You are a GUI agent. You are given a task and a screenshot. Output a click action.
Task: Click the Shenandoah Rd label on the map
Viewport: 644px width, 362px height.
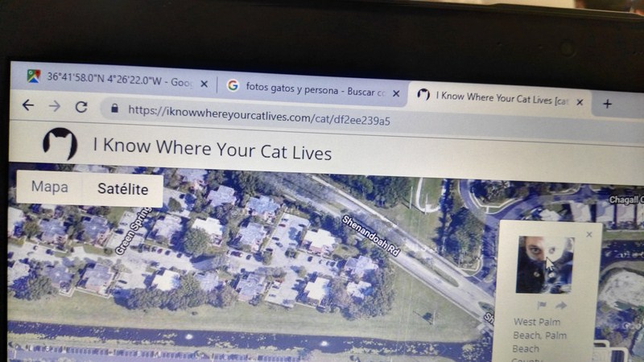(370, 236)
